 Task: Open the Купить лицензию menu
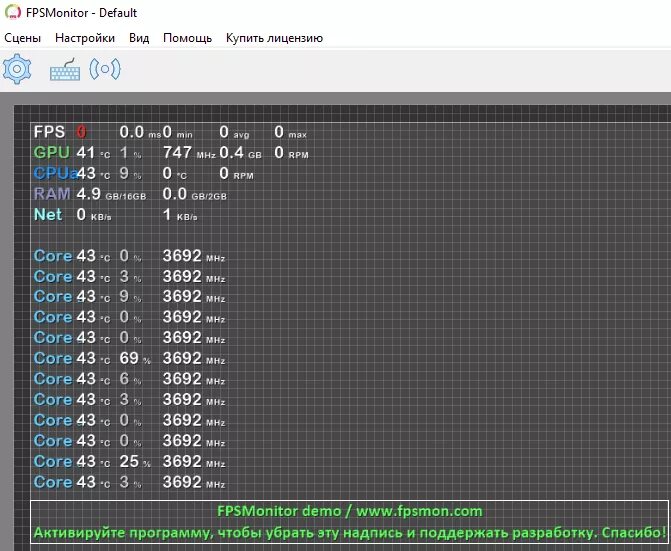[274, 38]
